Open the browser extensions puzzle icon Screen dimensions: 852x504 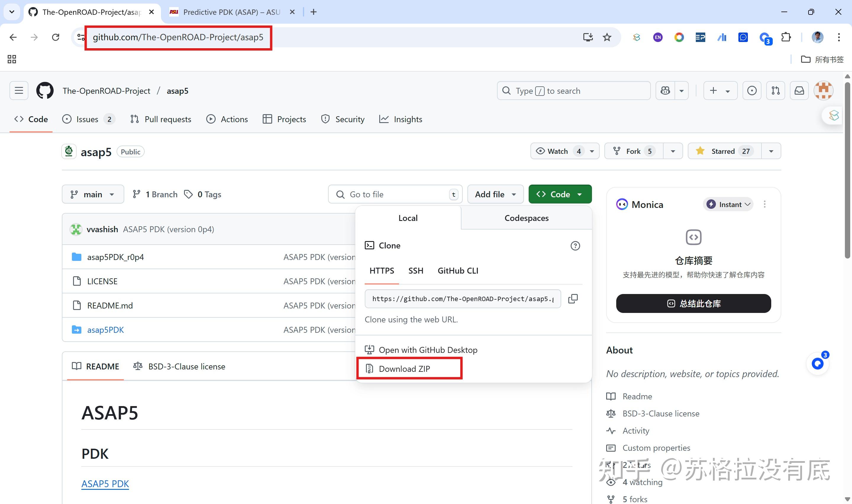coord(786,37)
